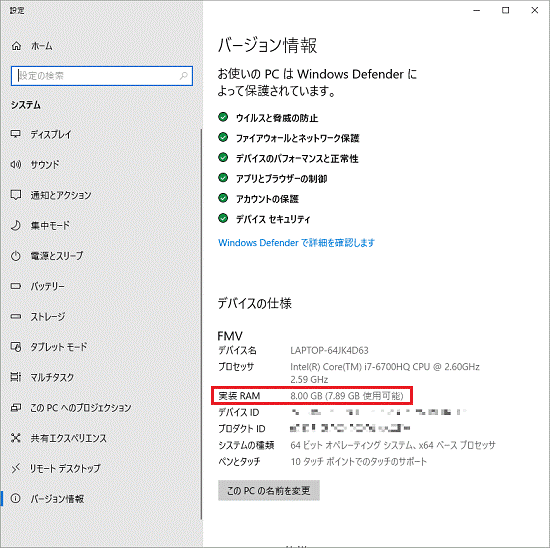Click the storage drive icon
Image resolution: width=550 pixels, height=548 pixels.
[x=16, y=316]
